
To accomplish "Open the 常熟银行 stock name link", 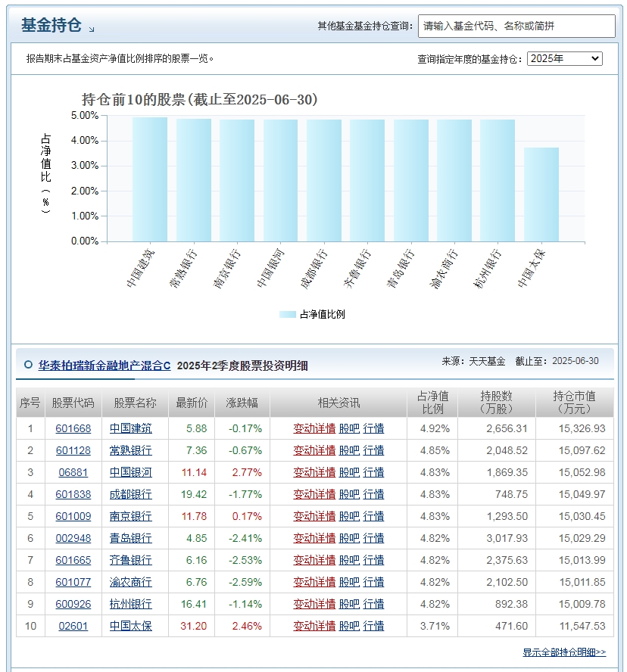I will [131, 450].
